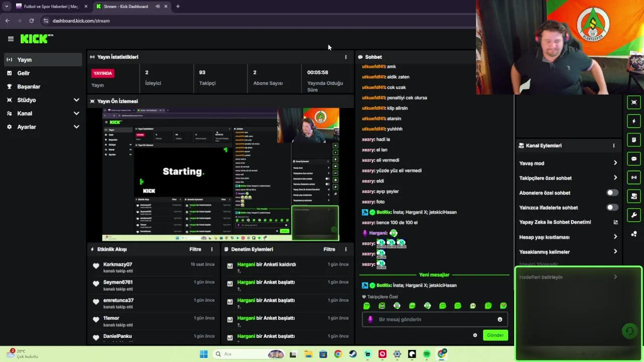
Task: Click the Windows Start button
Action: (203, 354)
